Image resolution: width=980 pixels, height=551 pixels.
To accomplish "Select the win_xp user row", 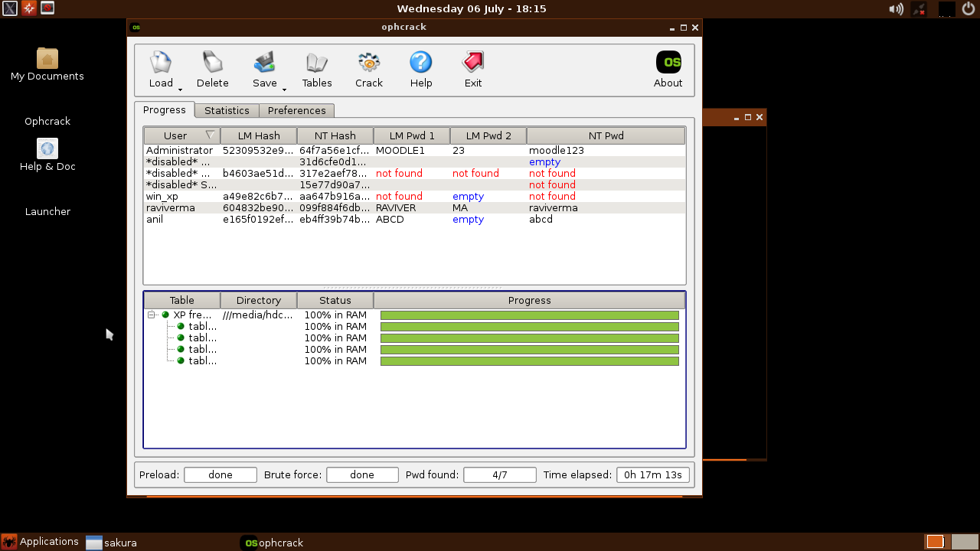I will point(414,197).
